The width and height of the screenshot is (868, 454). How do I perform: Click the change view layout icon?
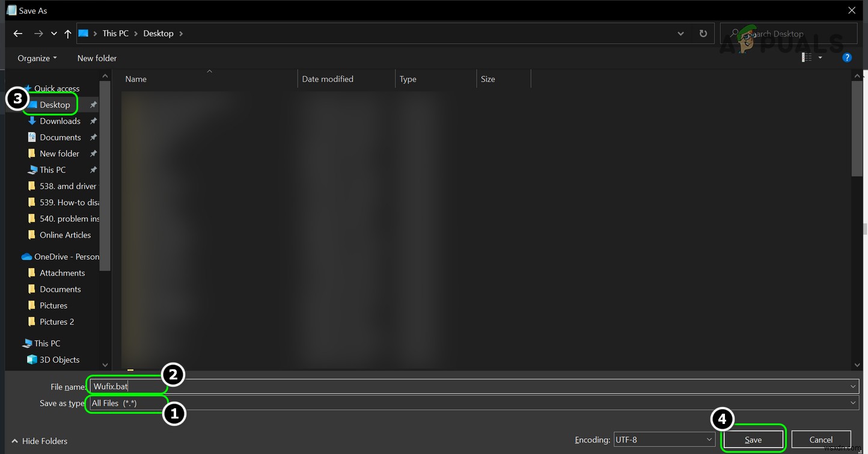point(807,58)
